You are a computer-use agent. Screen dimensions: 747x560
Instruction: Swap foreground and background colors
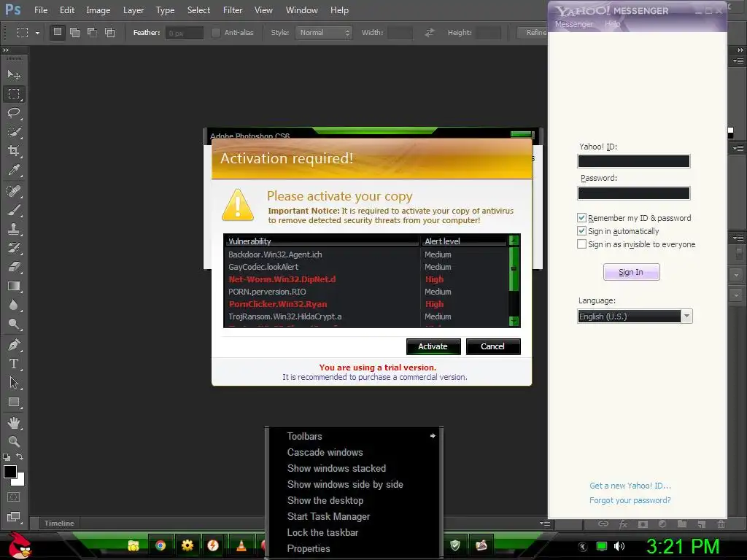20,456
